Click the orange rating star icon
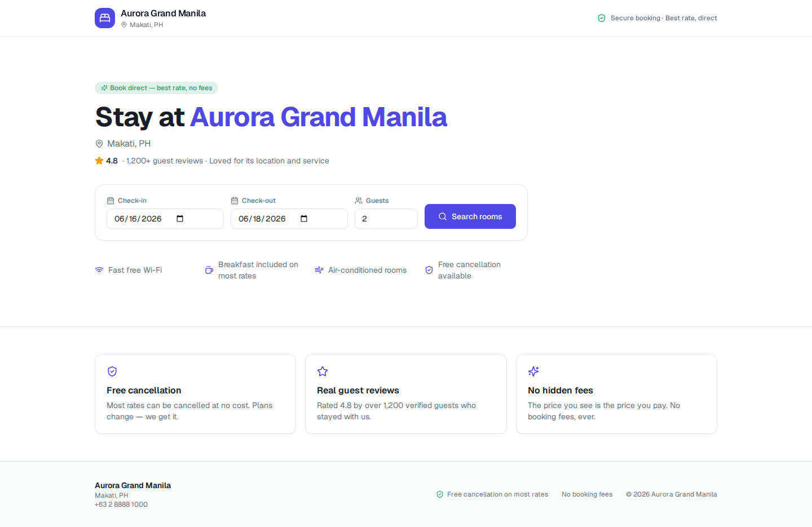Screen dimensions: 812x527 tap(99, 161)
